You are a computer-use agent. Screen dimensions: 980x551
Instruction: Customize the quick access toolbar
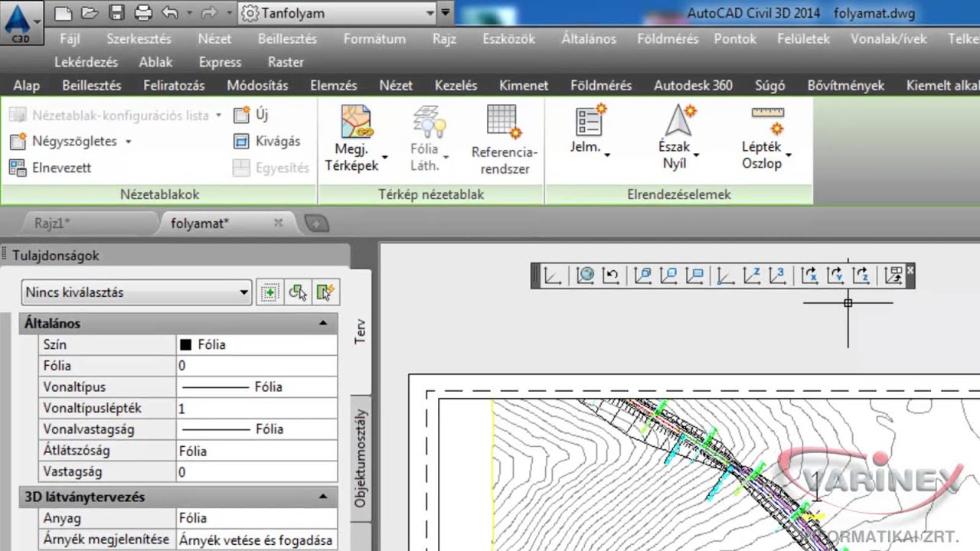click(446, 13)
